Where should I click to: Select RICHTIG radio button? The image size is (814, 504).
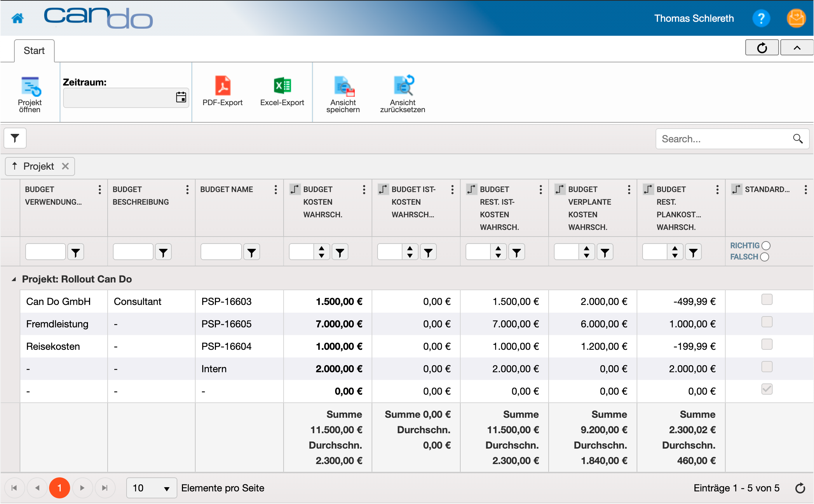coord(770,245)
